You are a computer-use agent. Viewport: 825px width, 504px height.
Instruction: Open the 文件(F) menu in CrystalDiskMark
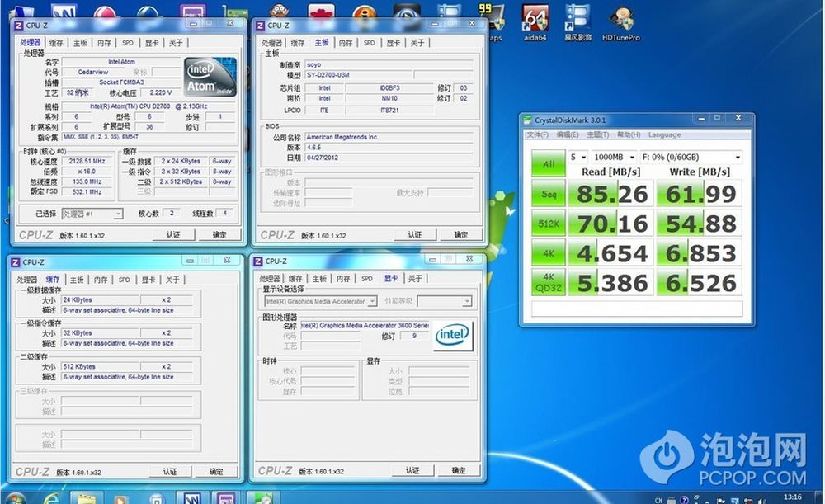537,134
